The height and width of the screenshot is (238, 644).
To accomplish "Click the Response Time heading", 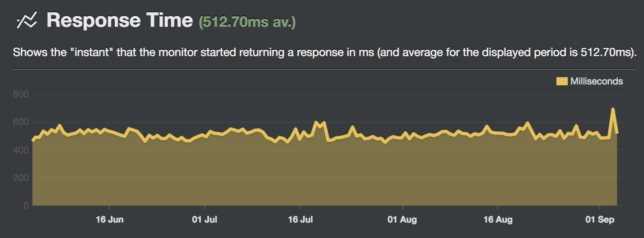I will coord(120,20).
